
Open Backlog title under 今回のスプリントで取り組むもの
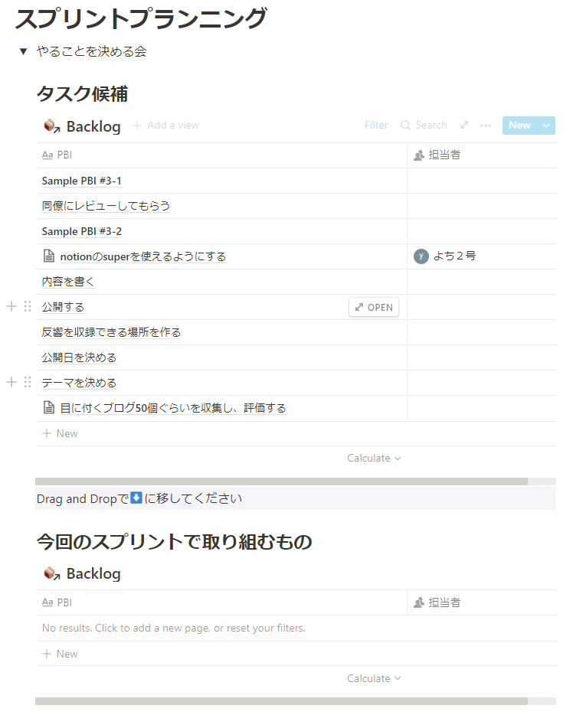click(x=93, y=574)
